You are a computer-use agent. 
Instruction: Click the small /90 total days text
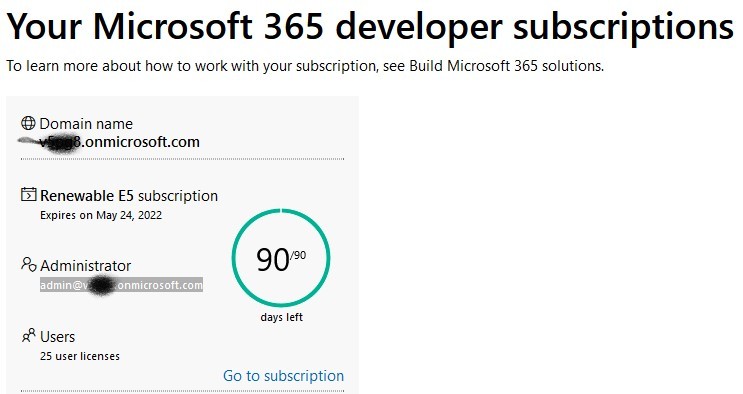[298, 256]
